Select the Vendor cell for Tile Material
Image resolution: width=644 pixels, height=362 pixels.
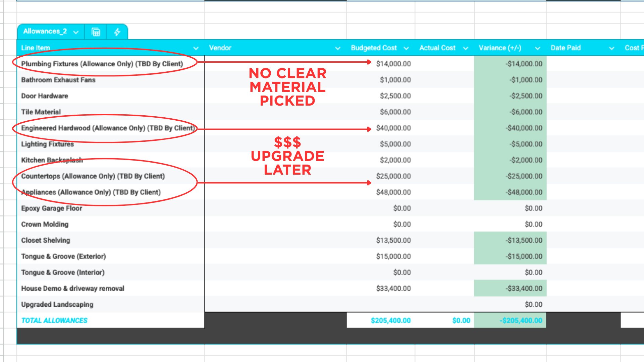coord(275,112)
